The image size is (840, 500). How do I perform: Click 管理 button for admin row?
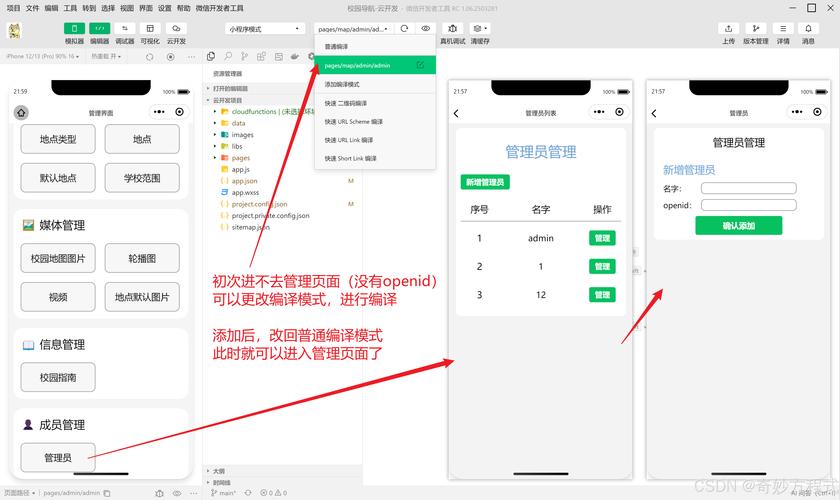tap(602, 238)
